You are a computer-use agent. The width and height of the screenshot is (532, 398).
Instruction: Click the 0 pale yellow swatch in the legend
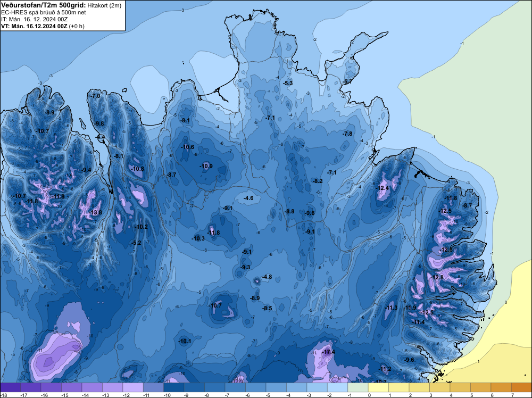click(378, 387)
